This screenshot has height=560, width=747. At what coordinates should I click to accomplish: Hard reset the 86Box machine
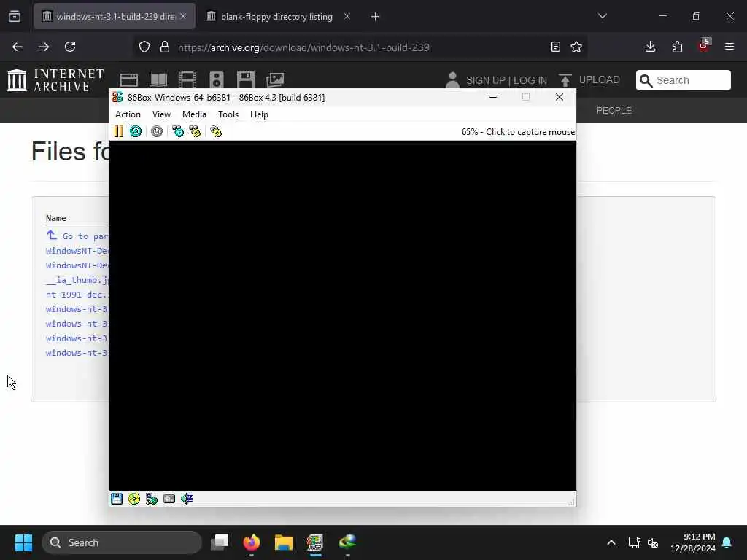tap(136, 131)
